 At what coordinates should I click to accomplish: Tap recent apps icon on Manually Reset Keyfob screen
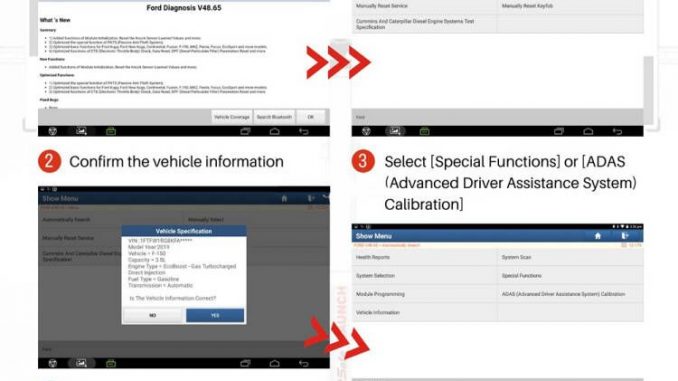[x=559, y=131]
